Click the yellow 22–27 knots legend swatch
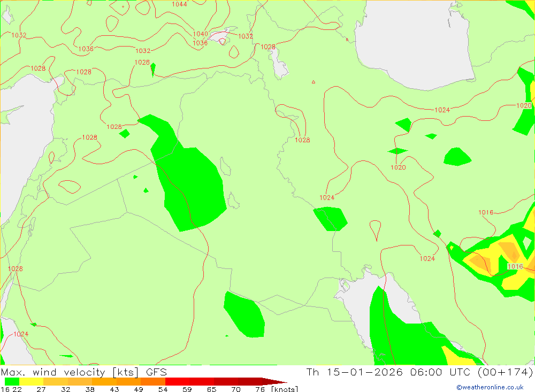The image size is (535, 392). coord(31,381)
